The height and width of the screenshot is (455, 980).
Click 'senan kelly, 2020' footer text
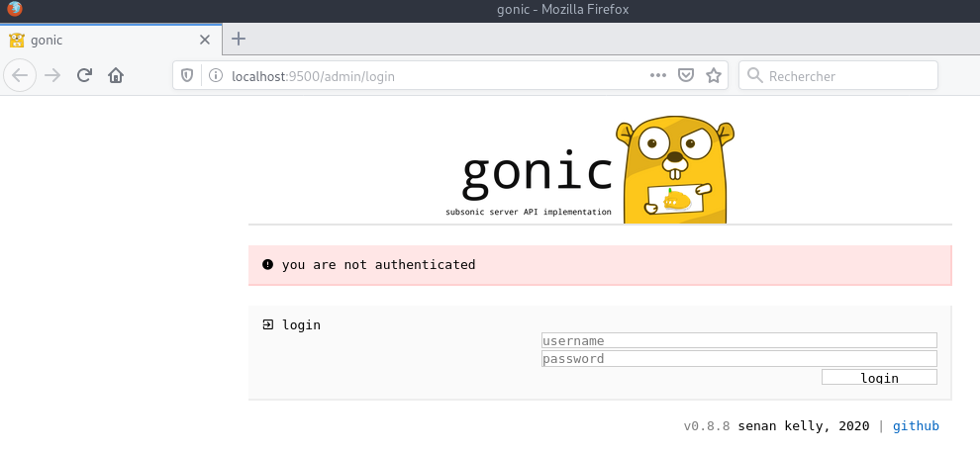pos(804,426)
